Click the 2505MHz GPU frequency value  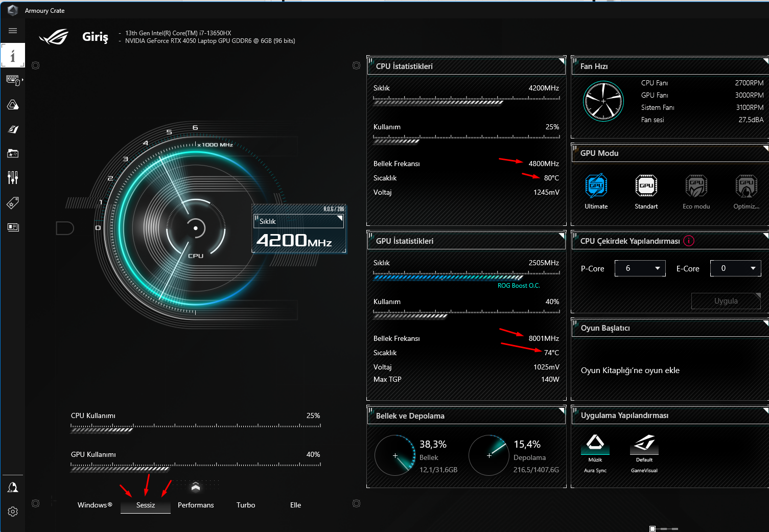point(544,263)
